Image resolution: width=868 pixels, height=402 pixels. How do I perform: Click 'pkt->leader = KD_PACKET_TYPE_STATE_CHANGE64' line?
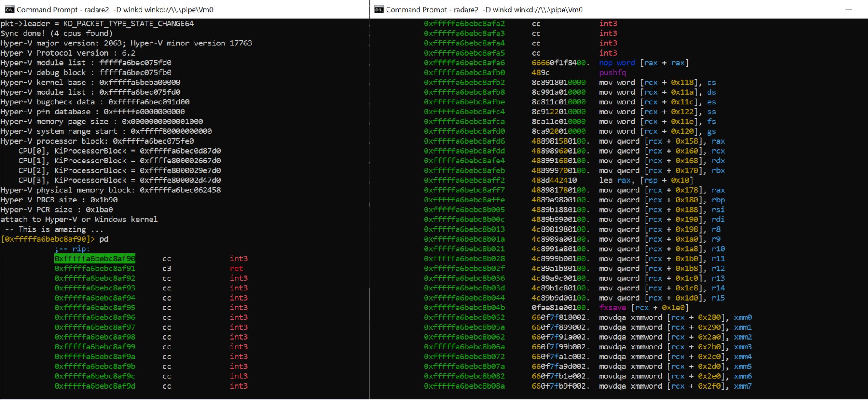[x=97, y=24]
